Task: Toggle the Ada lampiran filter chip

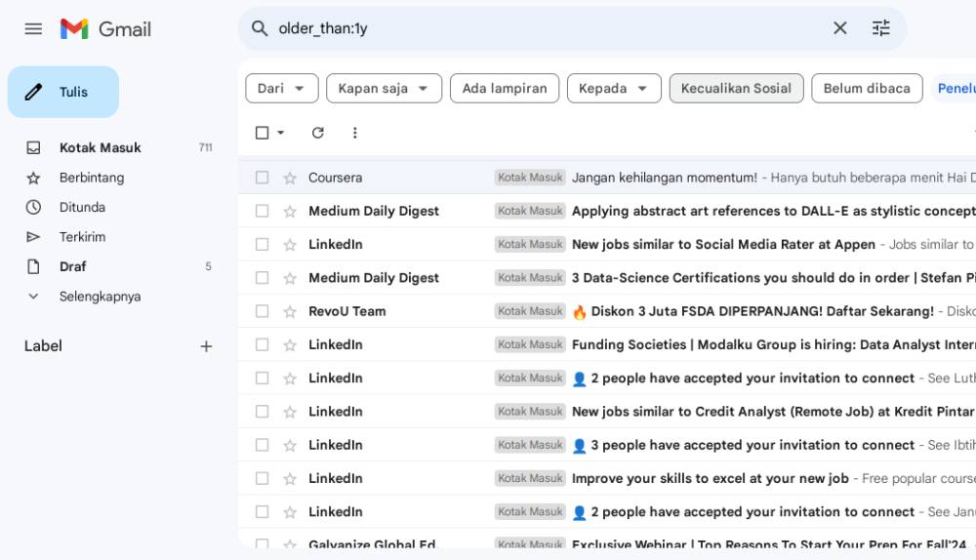Action: tap(505, 89)
